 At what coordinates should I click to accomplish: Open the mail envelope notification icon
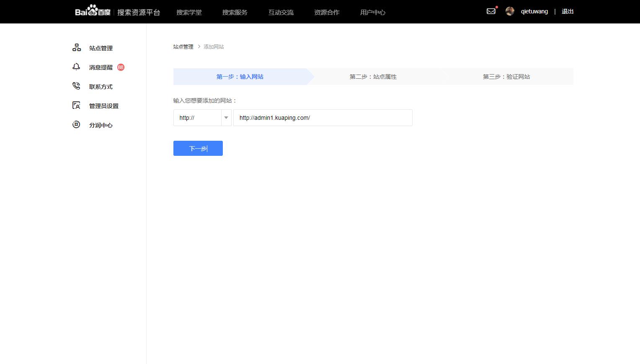pyautogui.click(x=491, y=11)
